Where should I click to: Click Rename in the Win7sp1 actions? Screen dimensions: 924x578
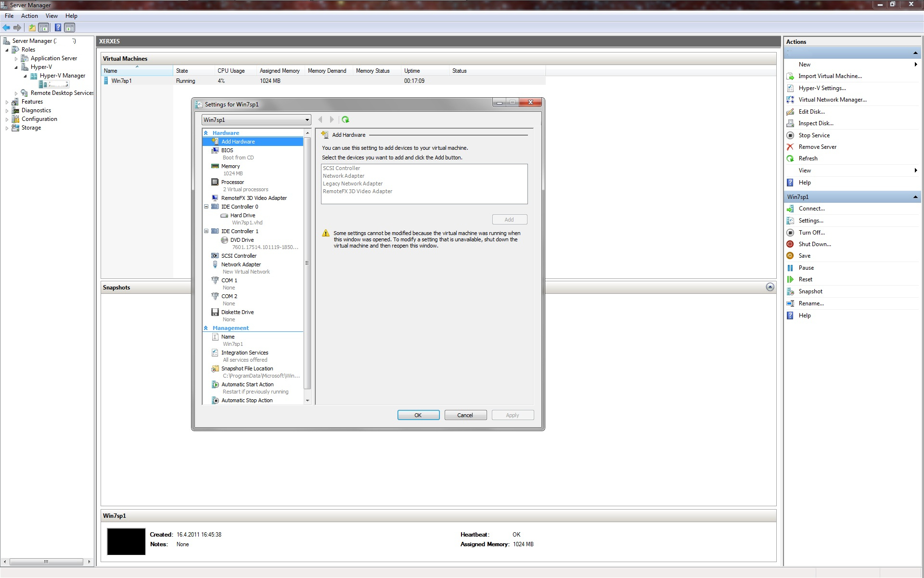811,303
